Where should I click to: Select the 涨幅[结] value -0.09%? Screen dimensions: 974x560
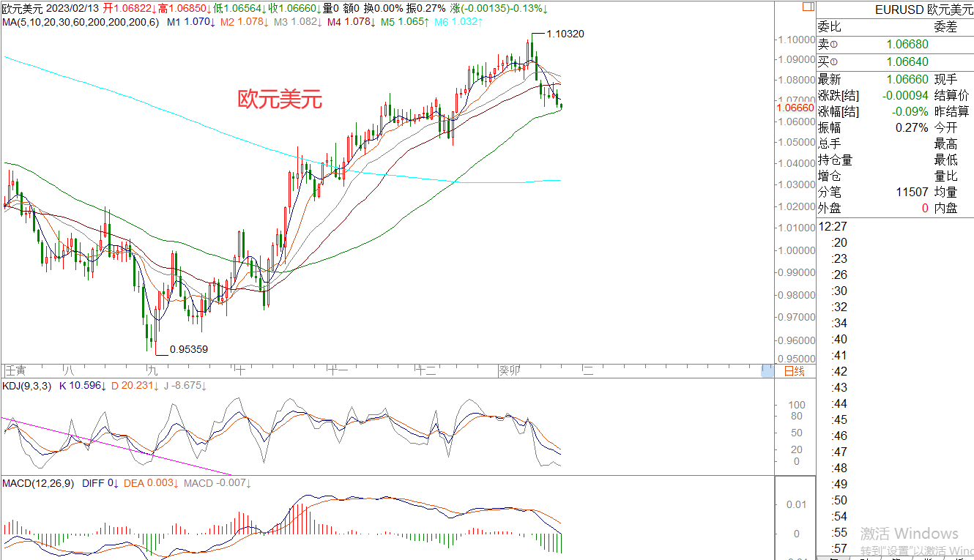[x=910, y=112]
